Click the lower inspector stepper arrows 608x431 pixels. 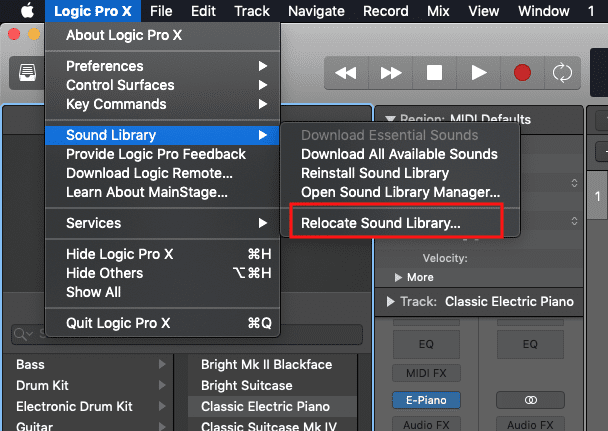click(x=574, y=221)
